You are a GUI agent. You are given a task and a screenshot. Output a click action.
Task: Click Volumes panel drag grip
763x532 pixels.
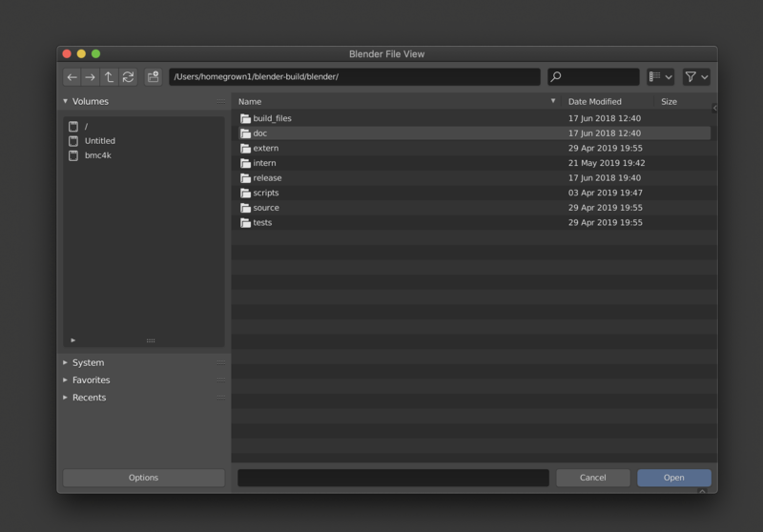221,101
